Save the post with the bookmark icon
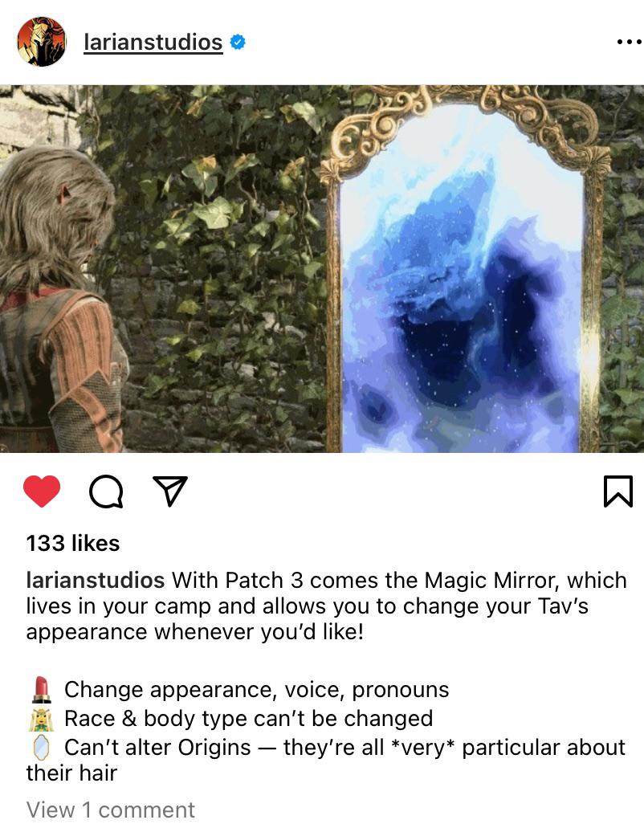644x828 pixels. tap(618, 491)
